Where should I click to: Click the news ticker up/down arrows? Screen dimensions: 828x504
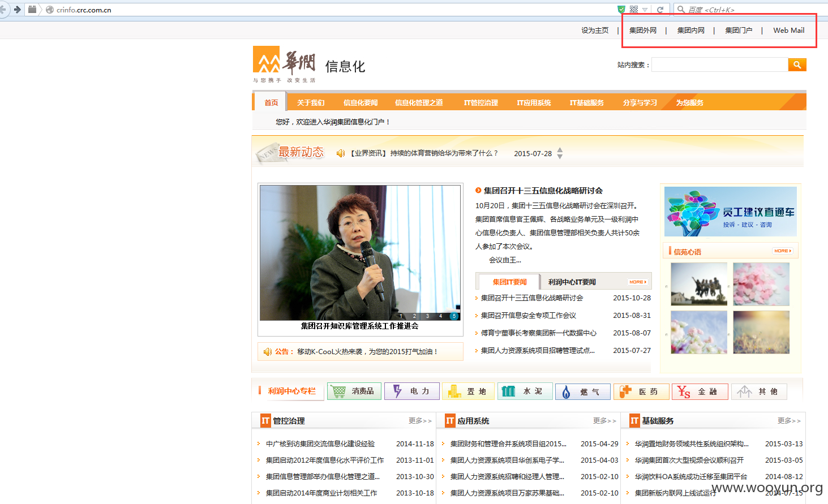(x=560, y=153)
